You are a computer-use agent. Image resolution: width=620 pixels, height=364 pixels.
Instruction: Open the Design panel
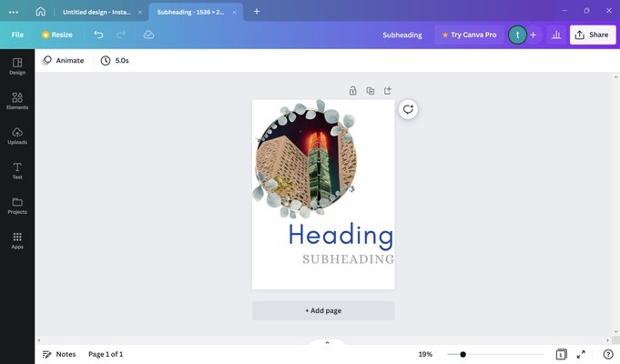(17, 66)
